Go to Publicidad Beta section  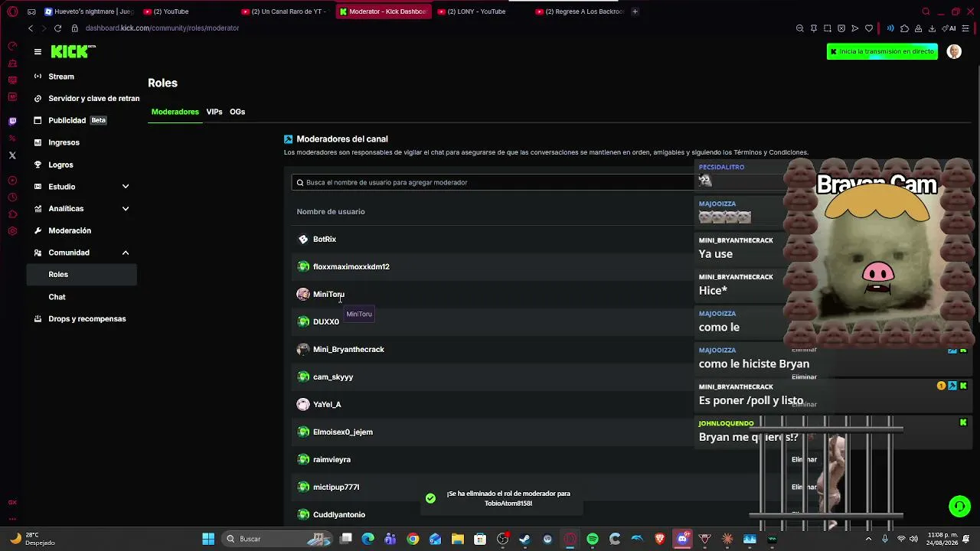70,120
